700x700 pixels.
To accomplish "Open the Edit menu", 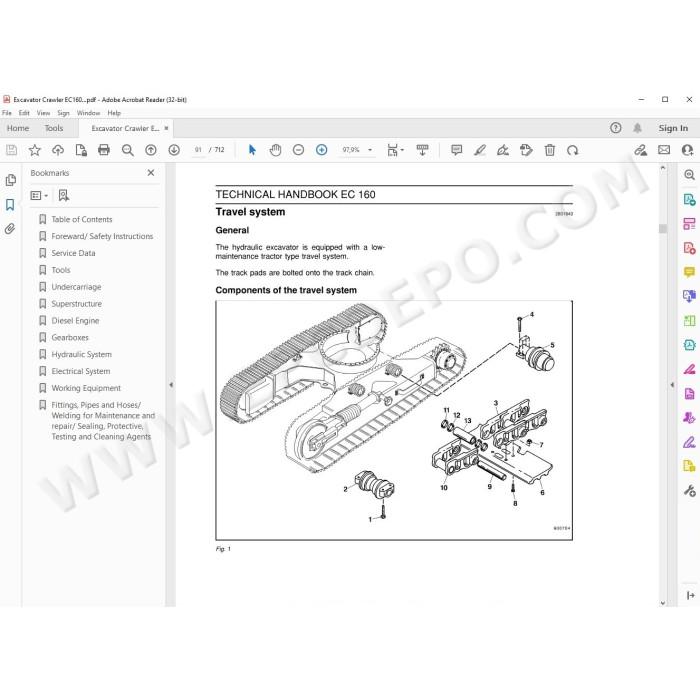I will click(24, 113).
